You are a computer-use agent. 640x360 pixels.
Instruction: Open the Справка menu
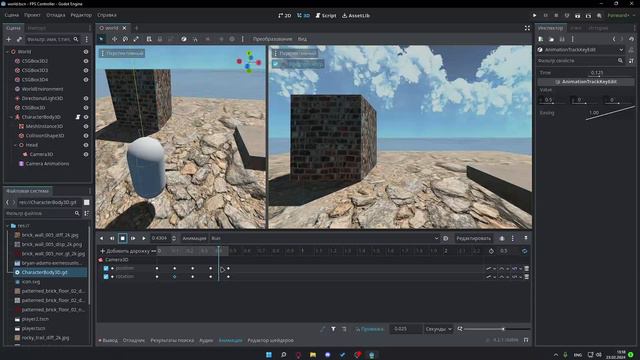[107, 16]
